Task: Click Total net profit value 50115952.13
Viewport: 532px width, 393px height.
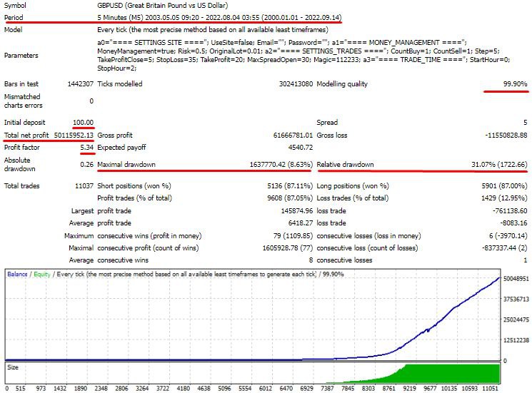Action: click(74, 136)
